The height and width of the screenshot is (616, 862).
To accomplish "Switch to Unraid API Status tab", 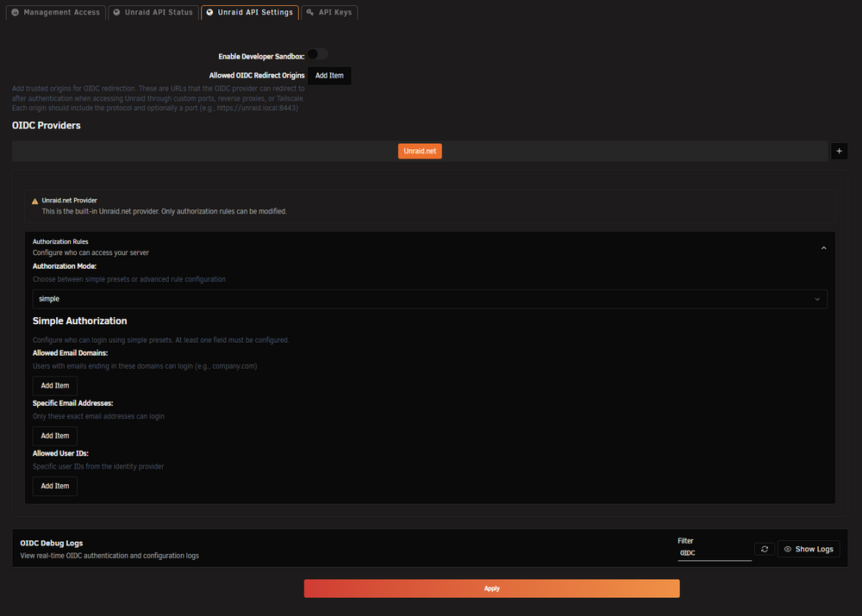I will tap(153, 12).
